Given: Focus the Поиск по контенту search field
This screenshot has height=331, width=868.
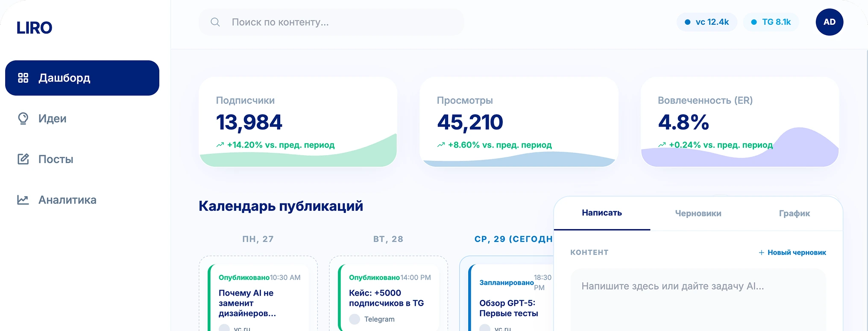Looking at the screenshot, I should 331,22.
